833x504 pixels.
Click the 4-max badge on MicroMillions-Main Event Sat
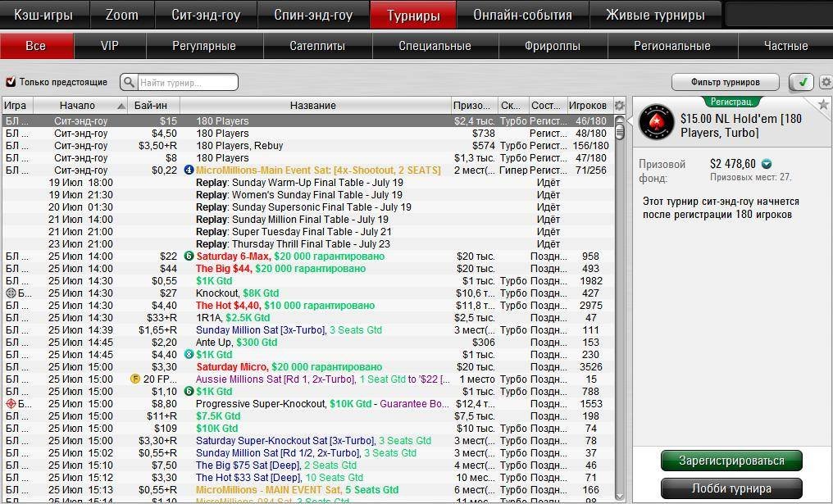(x=189, y=170)
